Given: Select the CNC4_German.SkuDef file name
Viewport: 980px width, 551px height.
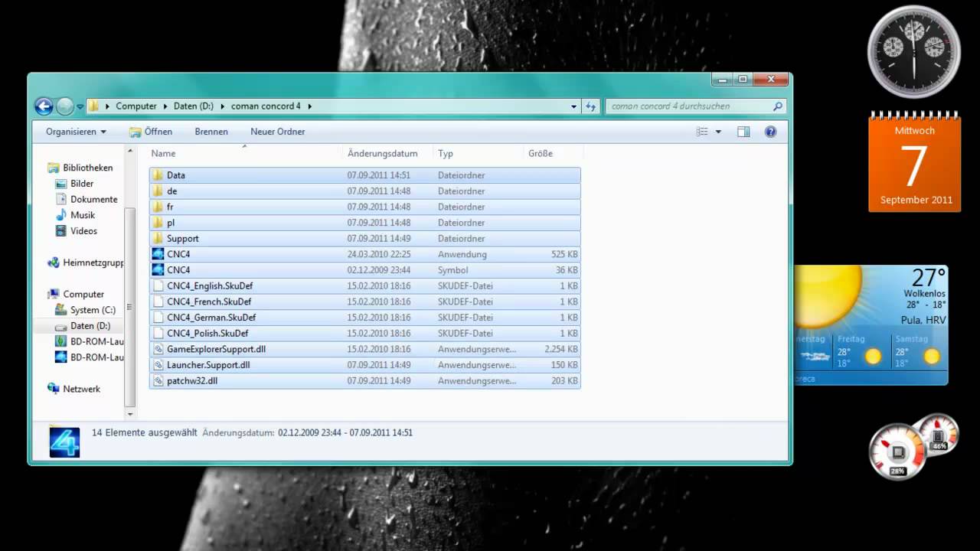Looking at the screenshot, I should coord(211,318).
